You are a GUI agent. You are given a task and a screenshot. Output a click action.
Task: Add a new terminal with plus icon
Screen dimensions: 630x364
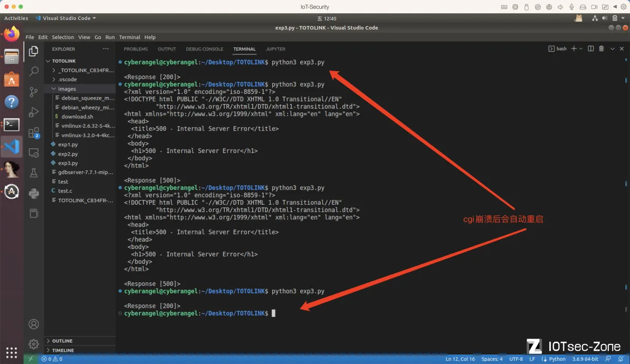(574, 49)
